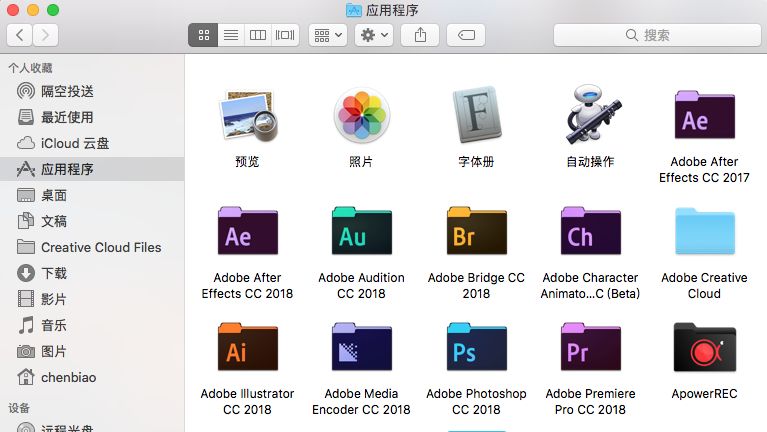This screenshot has height=432, width=767.
Task: Select the Adobe Photoshop CC 2018 folder icon
Action: coord(476,346)
